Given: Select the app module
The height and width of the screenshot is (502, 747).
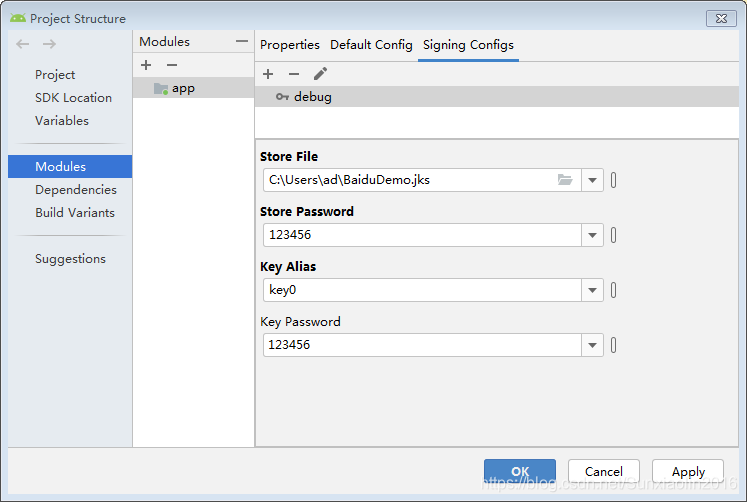Looking at the screenshot, I should pos(193,88).
